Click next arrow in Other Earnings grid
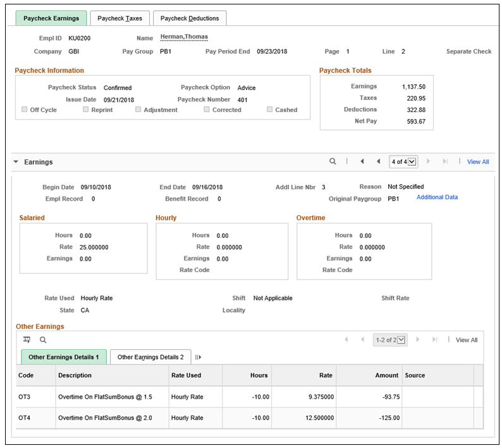502x448 pixels. (417, 339)
